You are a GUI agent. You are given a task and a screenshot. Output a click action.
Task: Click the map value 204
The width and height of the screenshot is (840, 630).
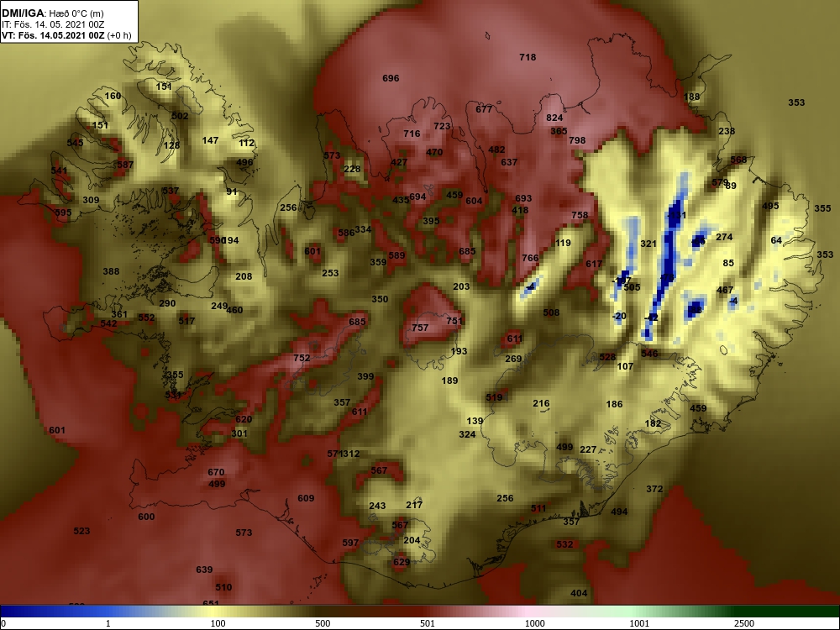412,540
